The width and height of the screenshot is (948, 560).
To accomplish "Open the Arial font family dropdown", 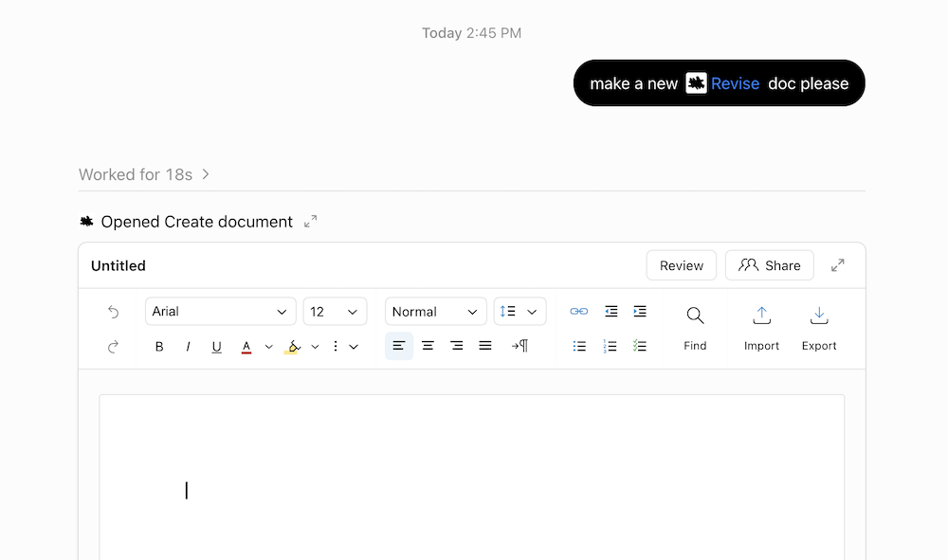I will tap(221, 312).
